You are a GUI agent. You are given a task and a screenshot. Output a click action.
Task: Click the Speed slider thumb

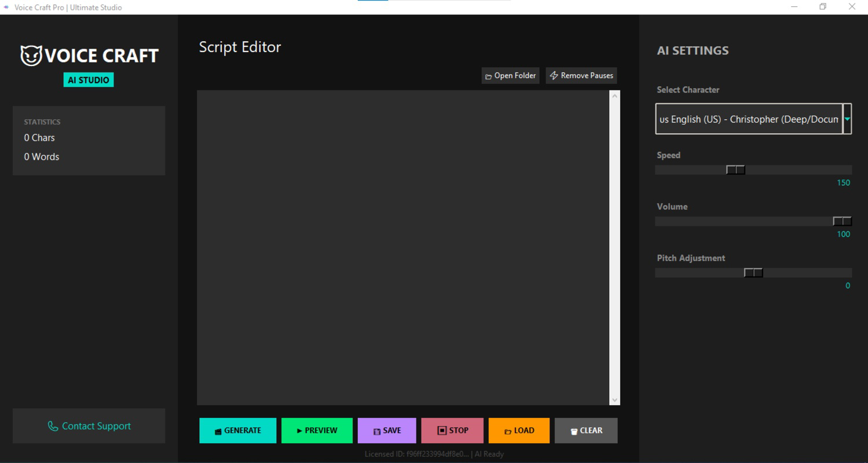[735, 170]
